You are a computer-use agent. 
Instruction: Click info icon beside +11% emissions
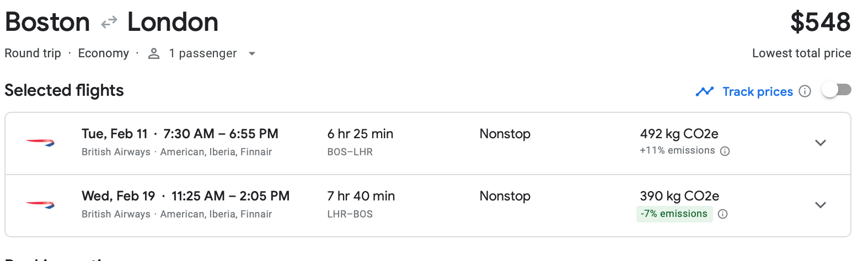coord(725,151)
